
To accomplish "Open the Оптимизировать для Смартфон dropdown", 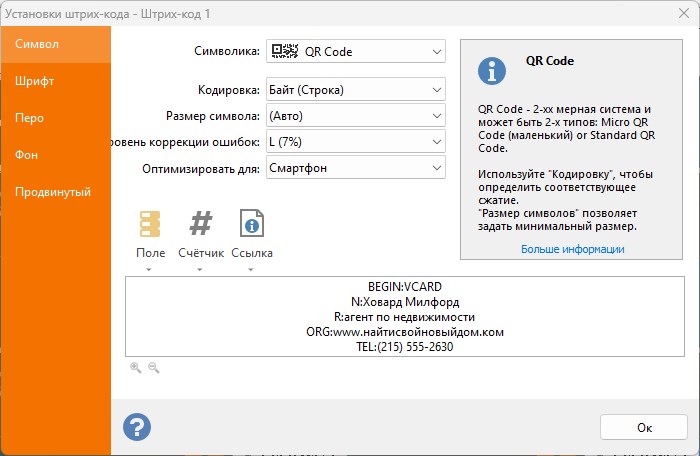I will click(355, 168).
